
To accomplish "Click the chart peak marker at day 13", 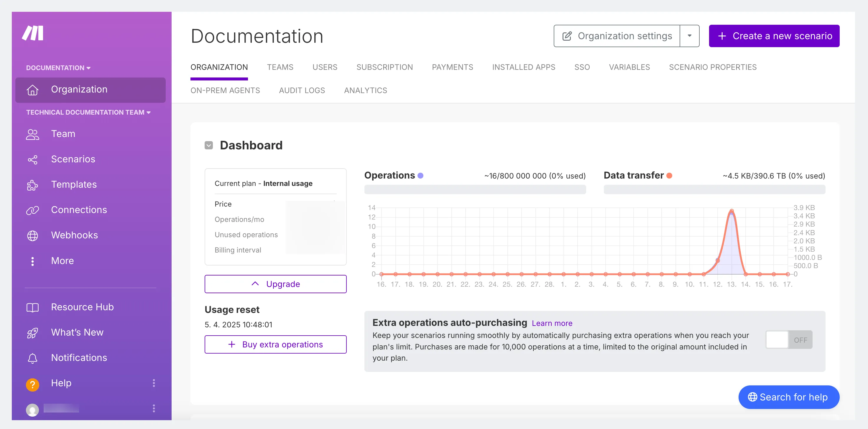I will (731, 212).
